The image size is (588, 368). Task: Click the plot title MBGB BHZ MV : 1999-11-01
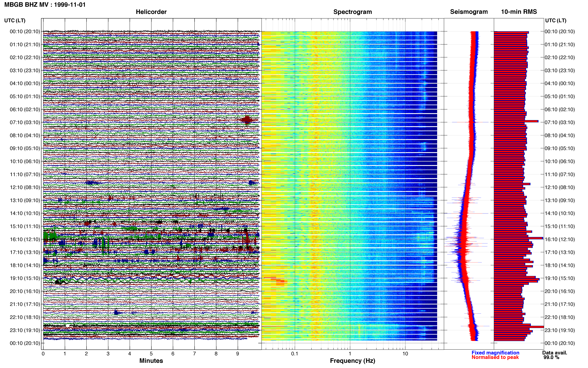[45, 5]
